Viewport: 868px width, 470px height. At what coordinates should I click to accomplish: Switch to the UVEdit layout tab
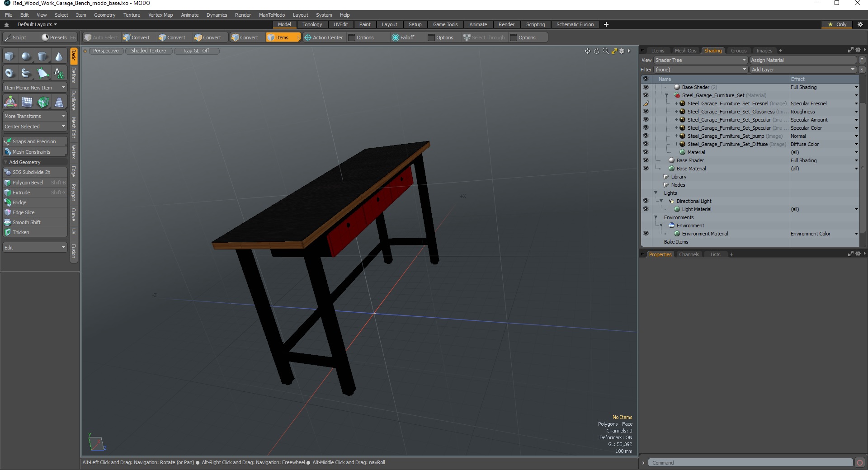coord(340,24)
